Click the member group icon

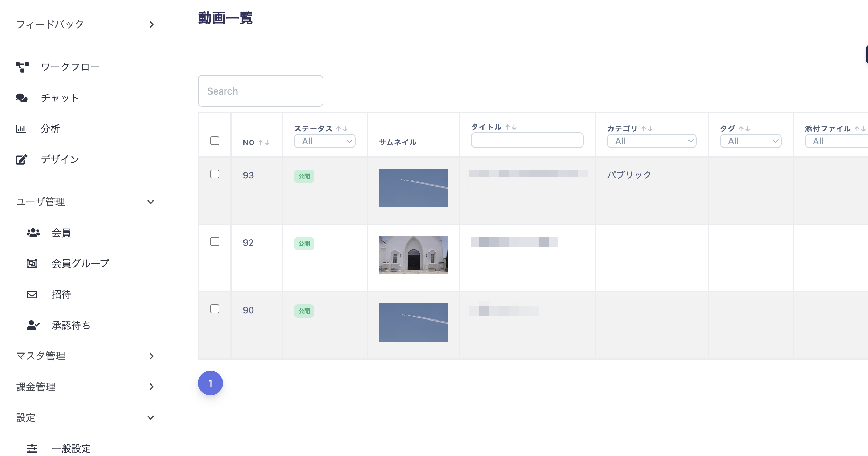(32, 264)
